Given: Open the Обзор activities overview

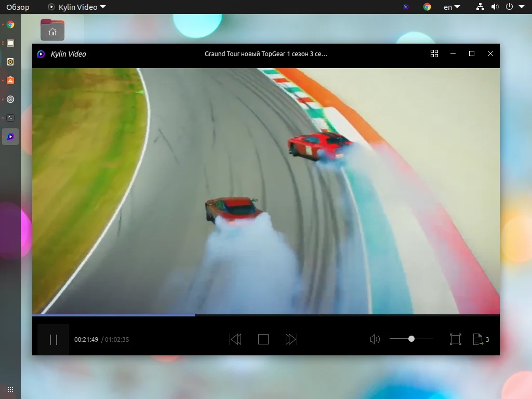Looking at the screenshot, I should click(18, 7).
